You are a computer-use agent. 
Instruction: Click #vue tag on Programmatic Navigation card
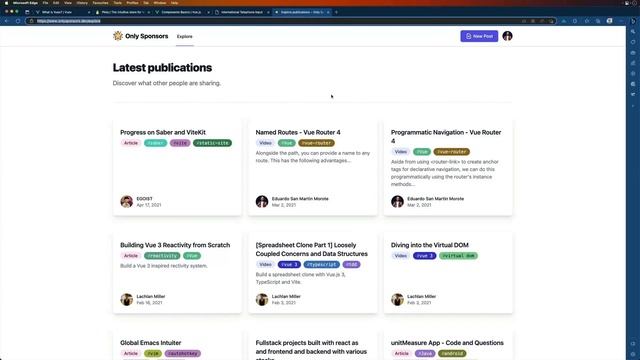pyautogui.click(x=422, y=151)
